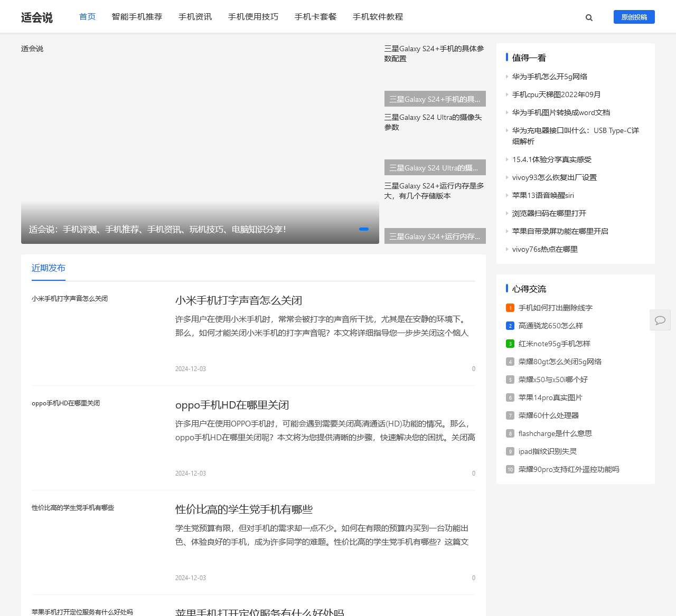Viewport: 676px width, 616px height.
Task: Open the floating comment bubble icon
Action: [x=660, y=320]
